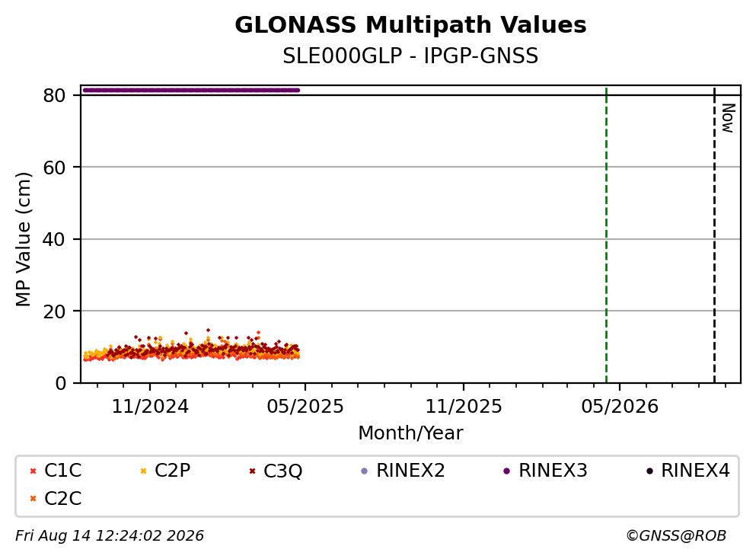The width and height of the screenshot is (756, 559).
Task: Click the 40 y-axis tick label
Action: coord(54,239)
